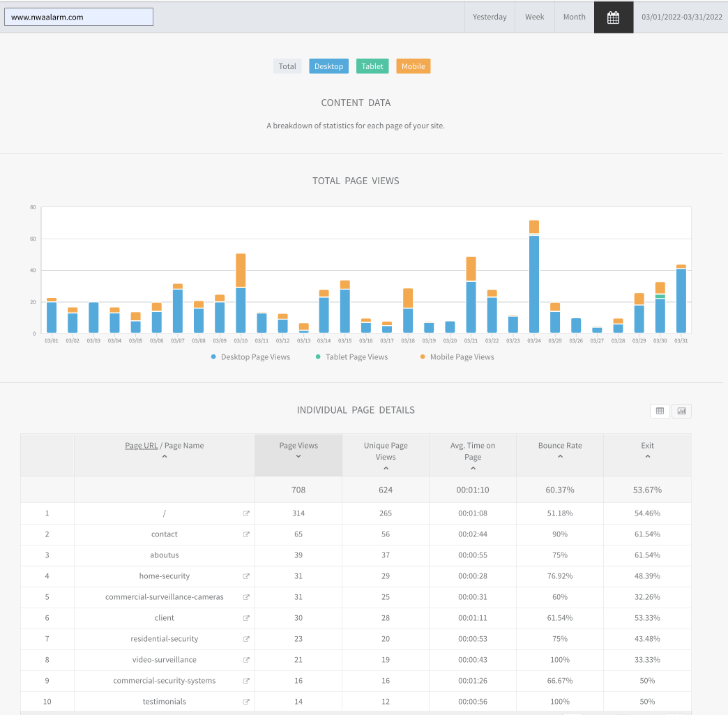Select the Month date range tab
Viewport: 728px width, 715px height.
[574, 17]
